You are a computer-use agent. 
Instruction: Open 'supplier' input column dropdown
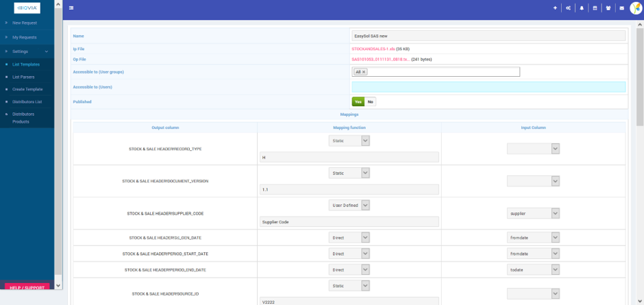[x=533, y=213]
